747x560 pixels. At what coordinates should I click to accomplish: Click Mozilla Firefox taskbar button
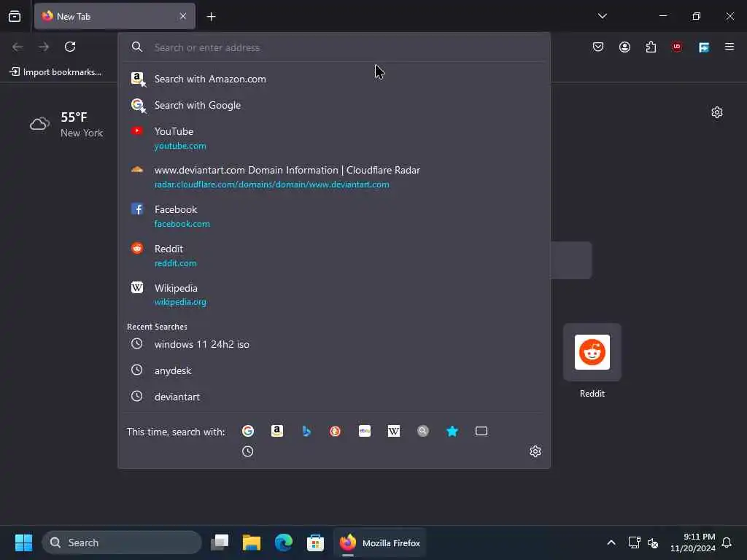tap(379, 542)
